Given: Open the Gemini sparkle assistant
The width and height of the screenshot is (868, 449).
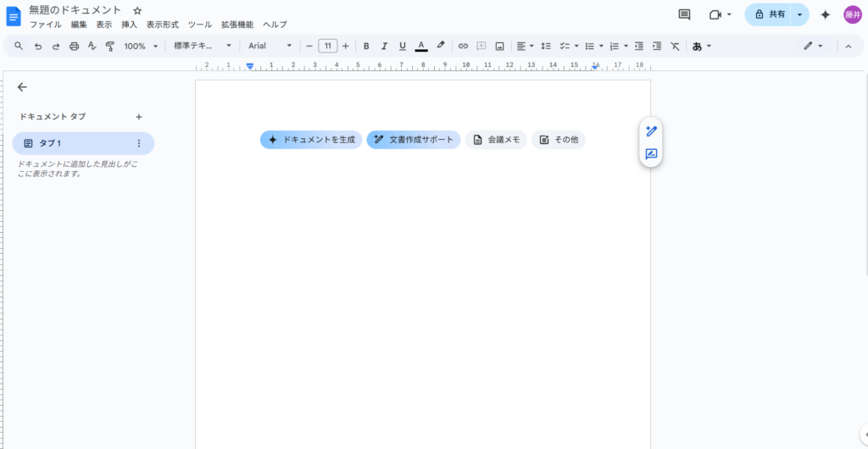Looking at the screenshot, I should [826, 15].
